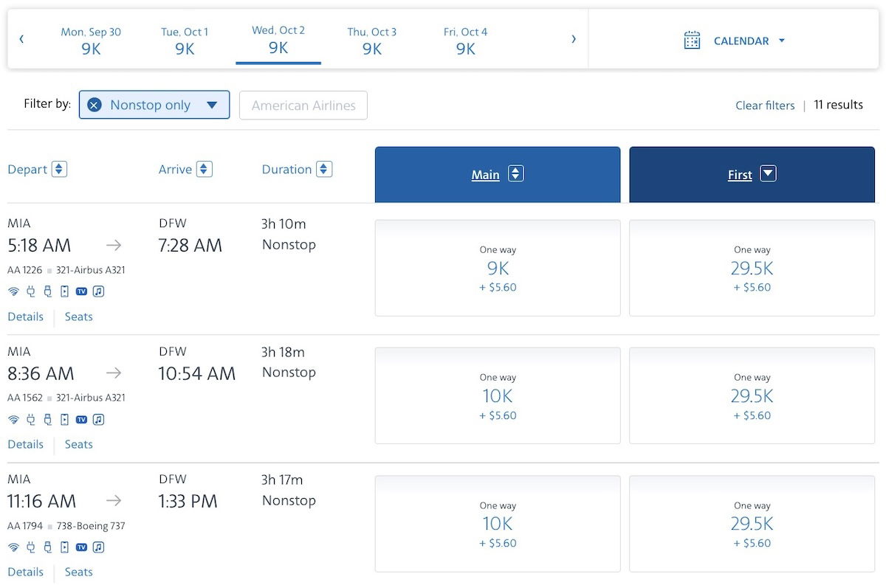886x588 pixels.
Task: Click the USB power icon for flight AA 1794
Action: click(47, 547)
